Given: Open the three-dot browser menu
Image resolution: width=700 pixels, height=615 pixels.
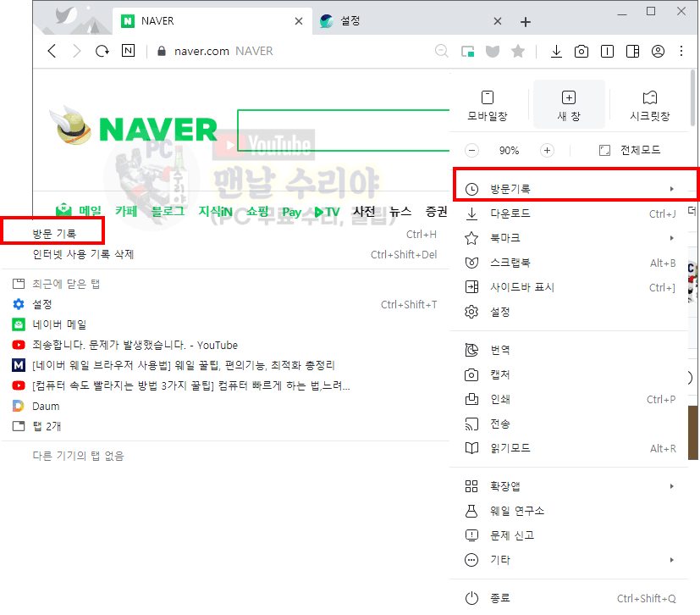Looking at the screenshot, I should coord(681,51).
